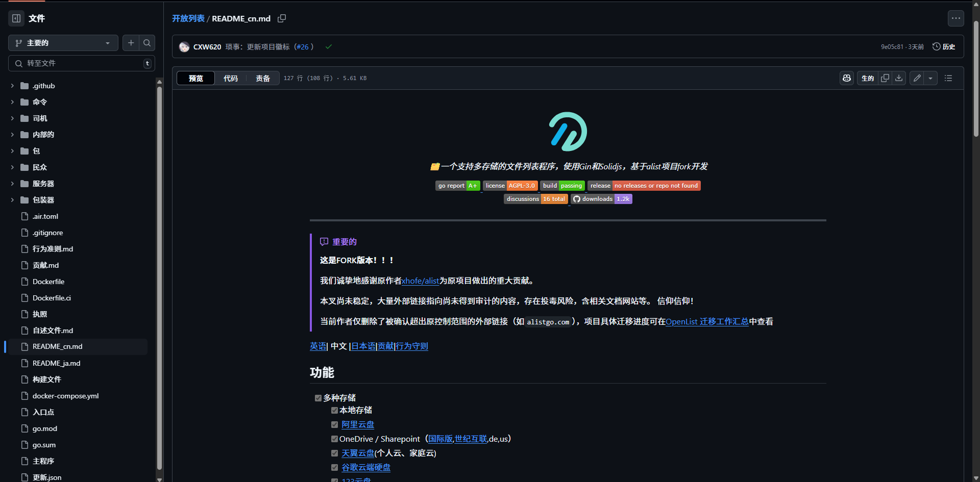Toggle the 阿里云盘 checkbox
The height and width of the screenshot is (482, 980).
coord(334,424)
